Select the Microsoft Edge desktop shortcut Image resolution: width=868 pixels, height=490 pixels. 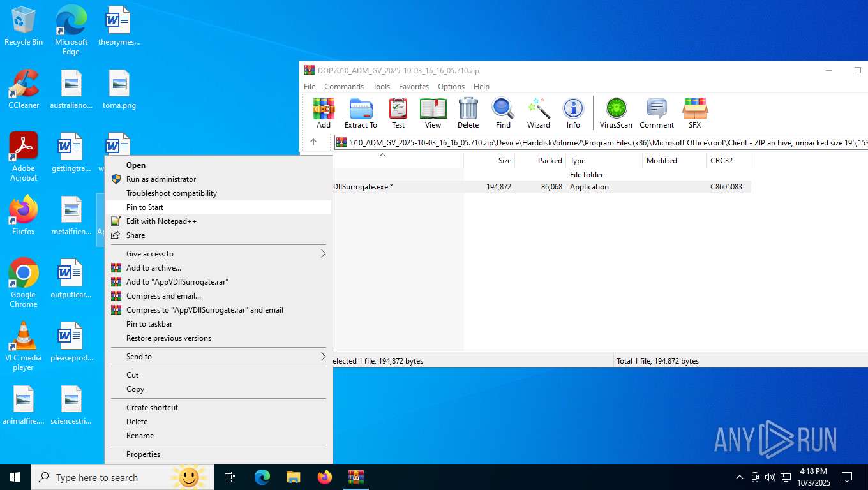pyautogui.click(x=71, y=30)
